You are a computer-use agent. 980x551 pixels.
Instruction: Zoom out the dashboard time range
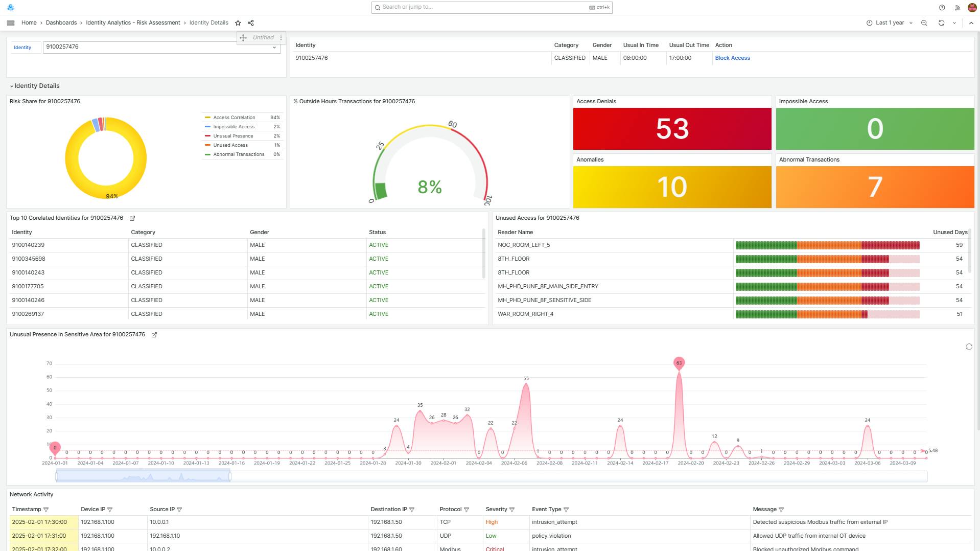[x=924, y=22]
